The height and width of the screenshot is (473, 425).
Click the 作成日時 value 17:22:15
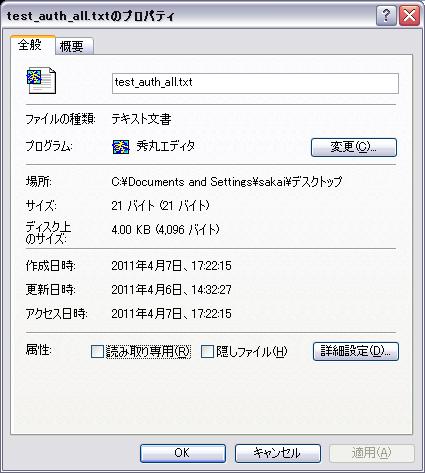coord(211,266)
